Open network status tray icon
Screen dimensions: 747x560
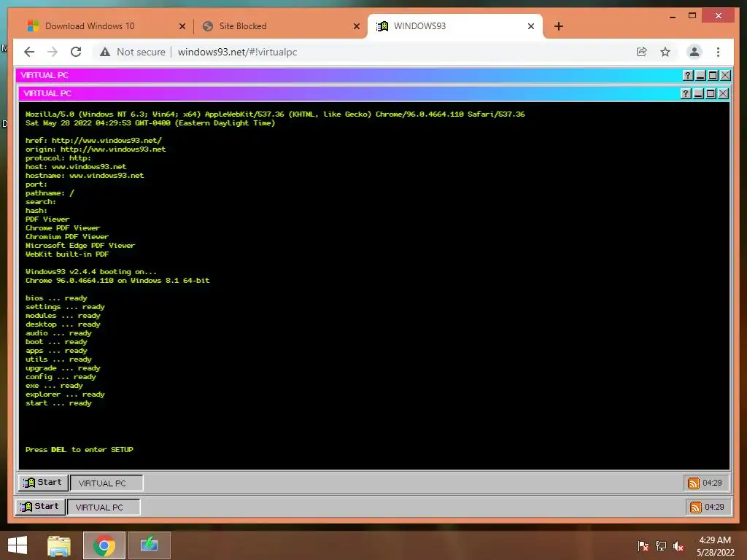(x=661, y=546)
